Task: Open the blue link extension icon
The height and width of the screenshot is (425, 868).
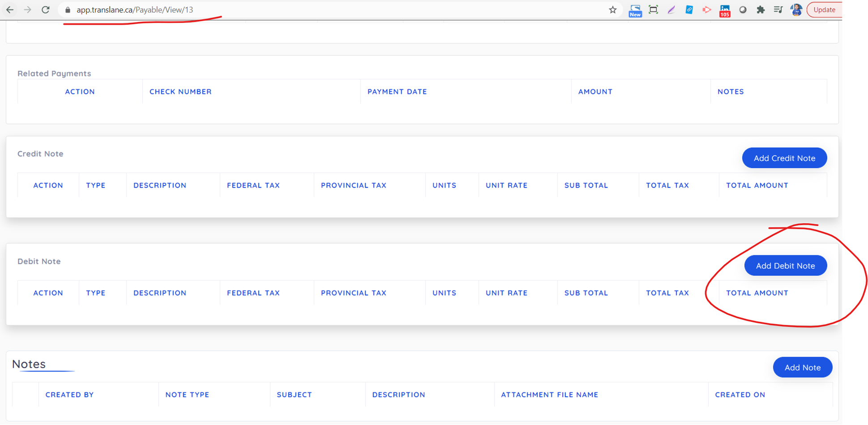Action: pyautogui.click(x=689, y=10)
